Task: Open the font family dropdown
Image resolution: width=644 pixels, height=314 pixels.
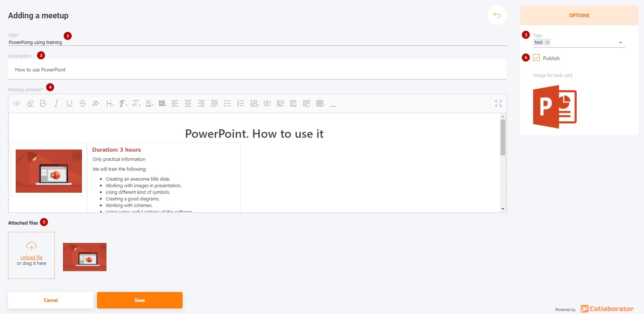Action: (123, 104)
